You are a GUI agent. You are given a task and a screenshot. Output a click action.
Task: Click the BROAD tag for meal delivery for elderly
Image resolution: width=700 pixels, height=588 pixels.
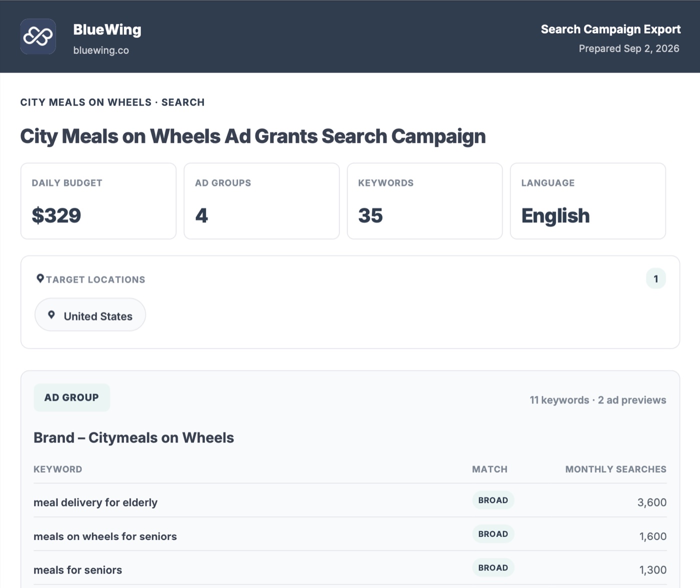pyautogui.click(x=493, y=500)
